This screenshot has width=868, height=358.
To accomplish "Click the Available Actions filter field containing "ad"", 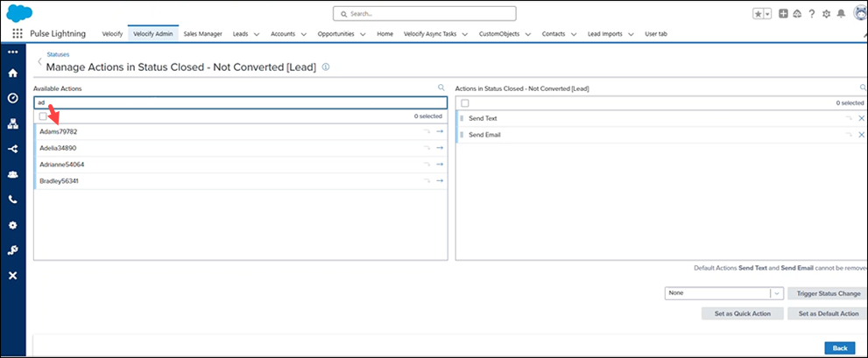I will pos(240,103).
